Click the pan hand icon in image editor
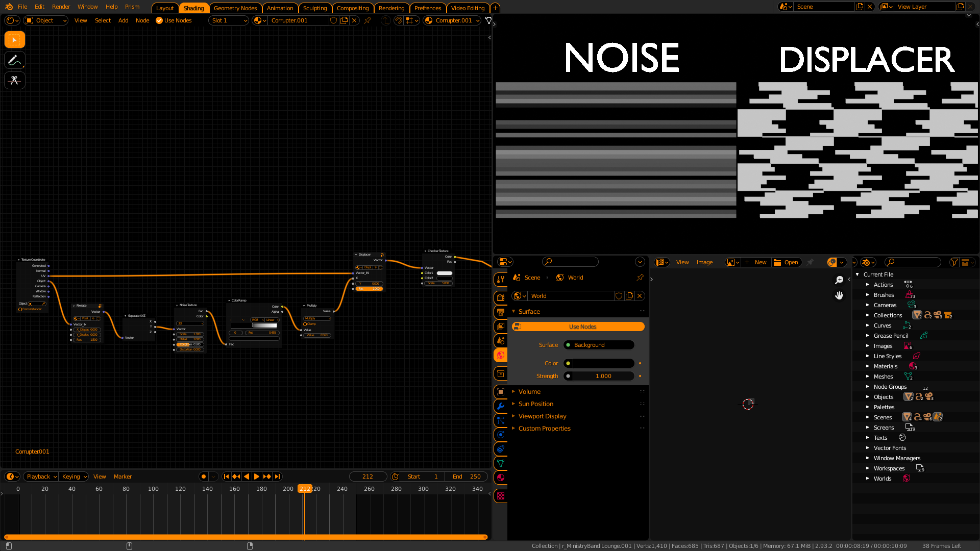Screen dimensions: 980x551 coord(839,295)
